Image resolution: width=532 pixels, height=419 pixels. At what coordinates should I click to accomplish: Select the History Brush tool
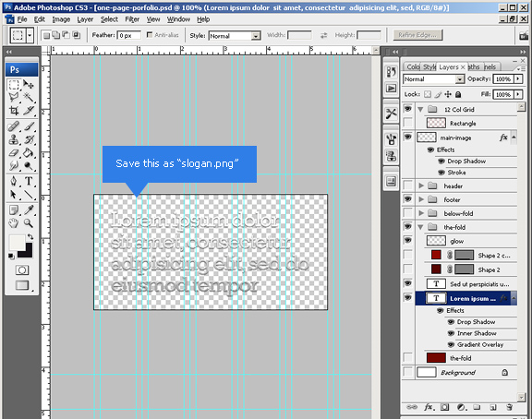pos(29,139)
